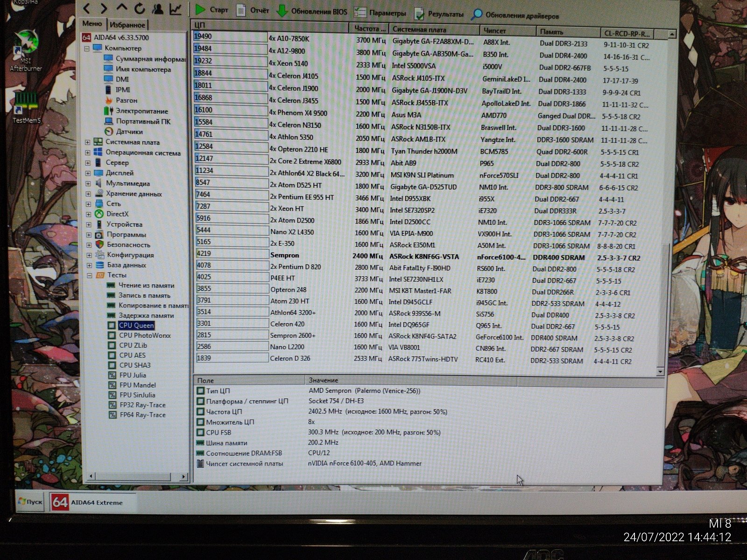Select the FPU Julia benchmark
Image resolution: width=747 pixels, height=560 pixels.
(x=127, y=375)
